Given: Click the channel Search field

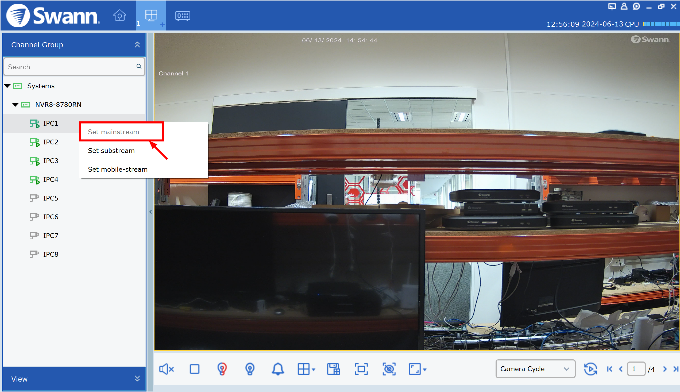Looking at the screenshot, I should pos(74,67).
